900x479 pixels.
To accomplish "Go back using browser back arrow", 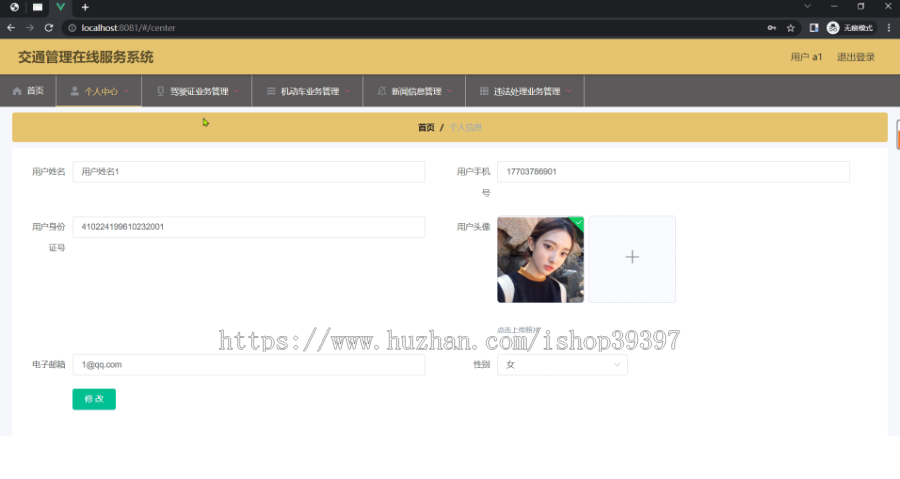I will (x=11, y=28).
